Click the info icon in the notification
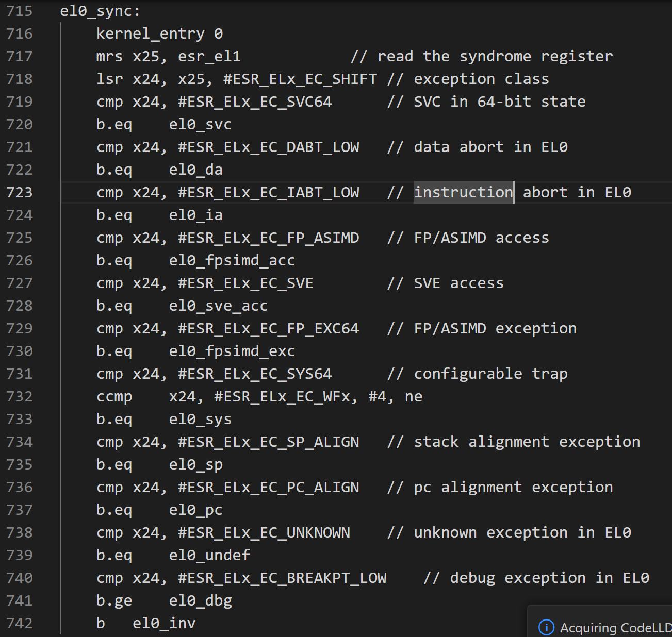This screenshot has height=637, width=672. click(x=546, y=627)
